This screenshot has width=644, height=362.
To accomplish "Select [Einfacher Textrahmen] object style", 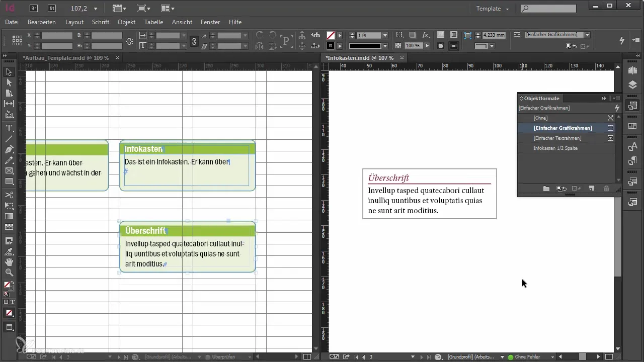I will [566, 138].
